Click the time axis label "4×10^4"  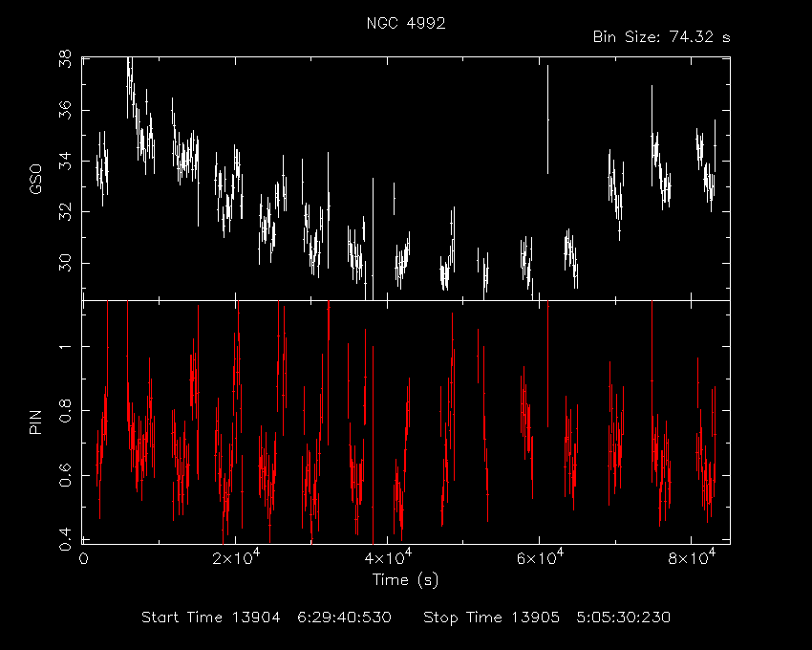point(388,557)
